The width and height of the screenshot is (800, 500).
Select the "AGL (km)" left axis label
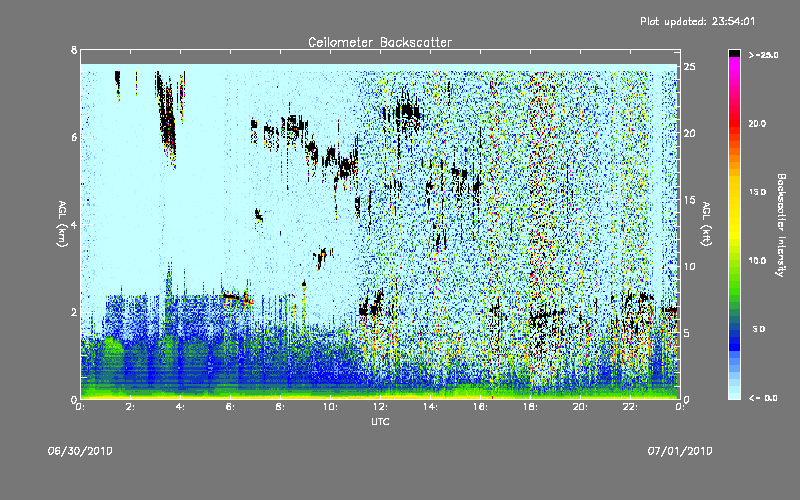62,224
